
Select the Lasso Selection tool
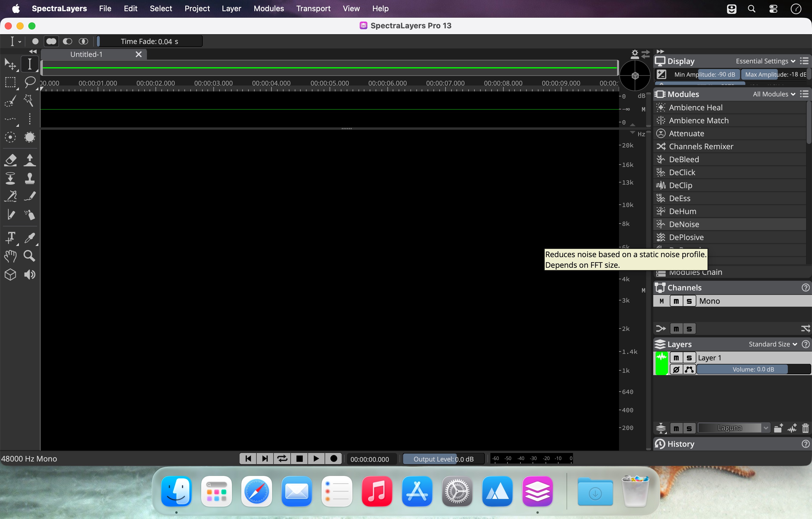click(x=30, y=82)
